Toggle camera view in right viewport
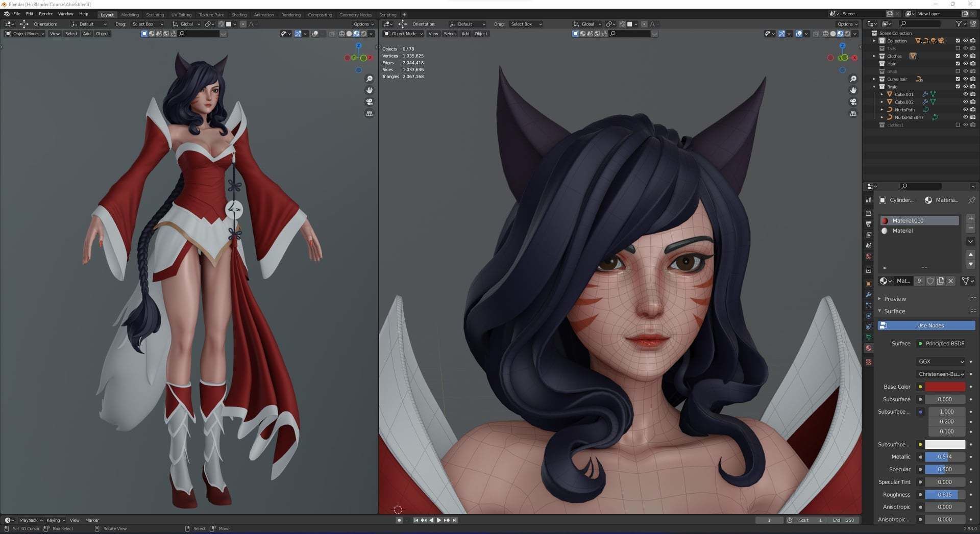This screenshot has height=534, width=980. (853, 101)
